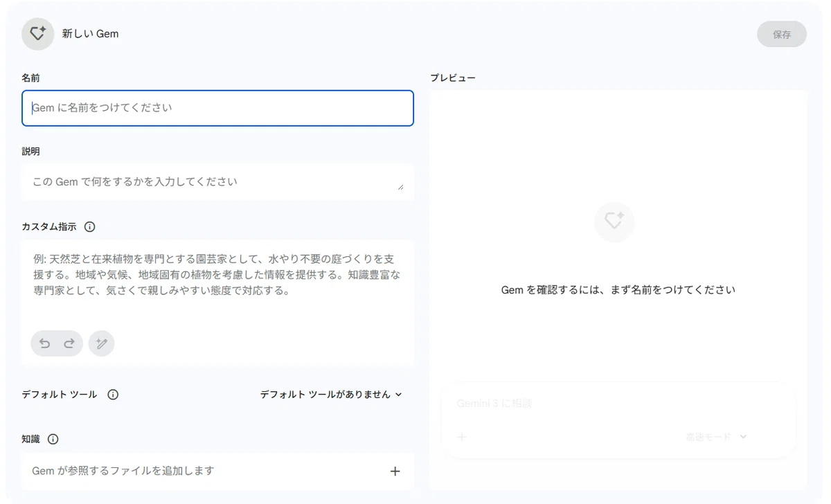The image size is (831, 504).
Task: Click the undo arrow in instructions box
Action: point(44,343)
